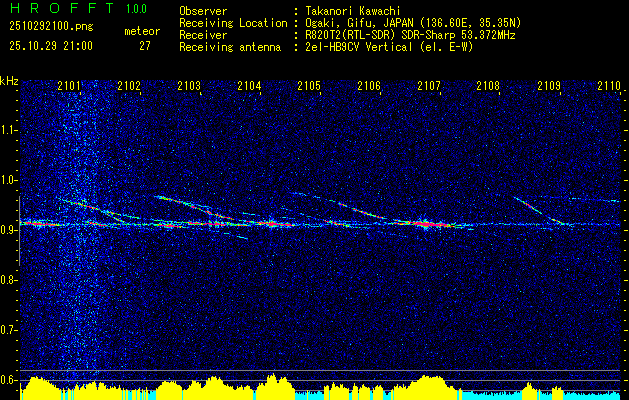The width and height of the screenshot is (629, 400).
Task: Click the 2108 time marker
Action: point(488,86)
